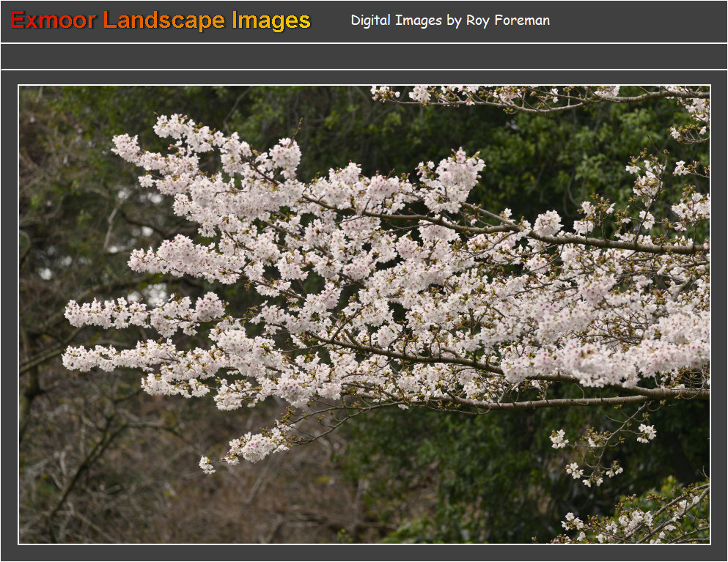Select the name Roy Foreman in the subtitle
Viewport: 728px width, 562px height.
click(x=507, y=21)
